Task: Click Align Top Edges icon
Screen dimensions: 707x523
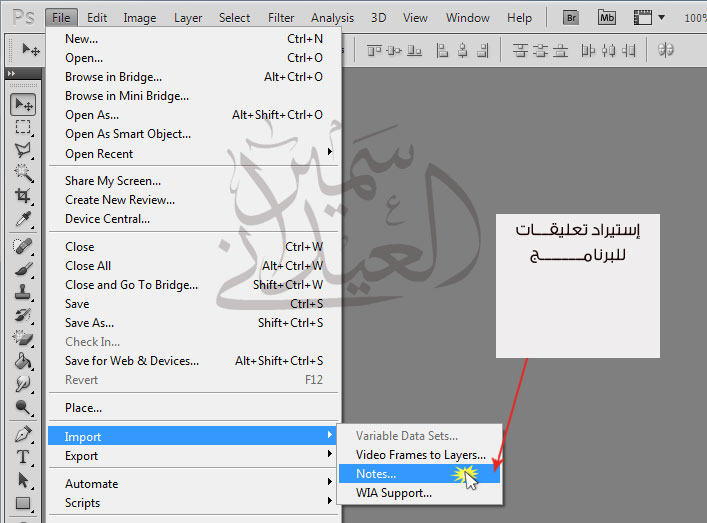Action: [374, 50]
